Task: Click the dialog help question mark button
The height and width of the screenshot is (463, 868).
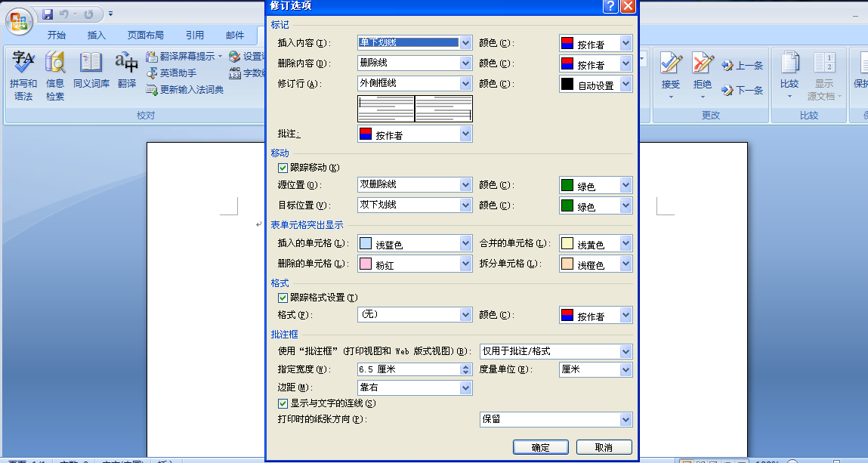Action: tap(610, 6)
